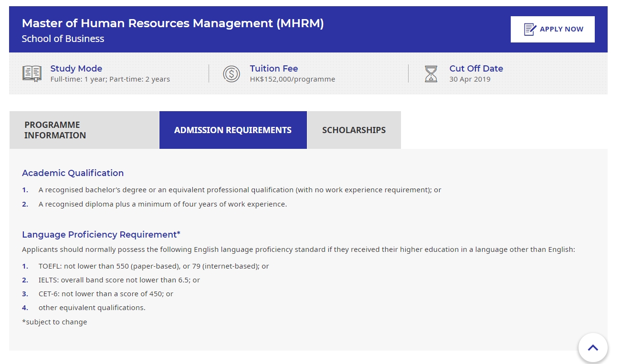Screen dimensions: 632x364
Task: Click the open book Study Mode icon
Action: click(32, 73)
